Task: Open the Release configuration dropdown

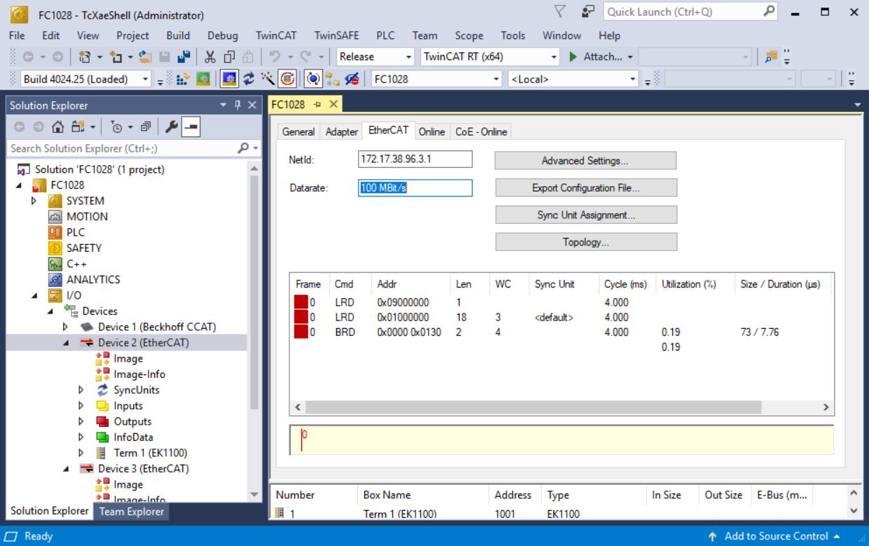Action: (408, 57)
